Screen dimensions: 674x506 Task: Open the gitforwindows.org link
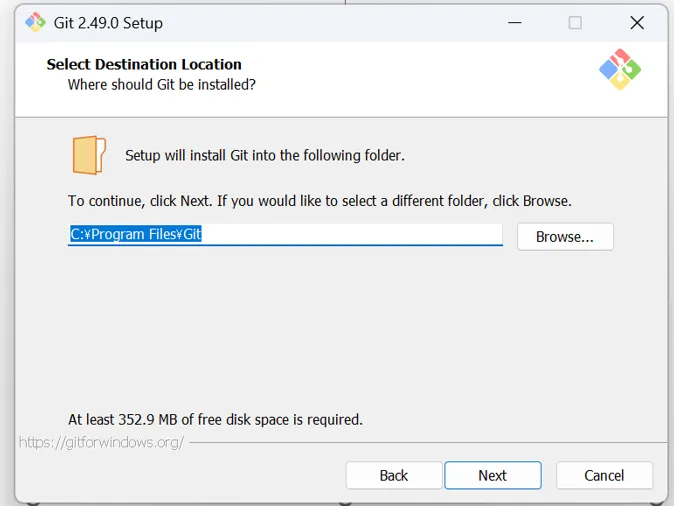click(101, 442)
